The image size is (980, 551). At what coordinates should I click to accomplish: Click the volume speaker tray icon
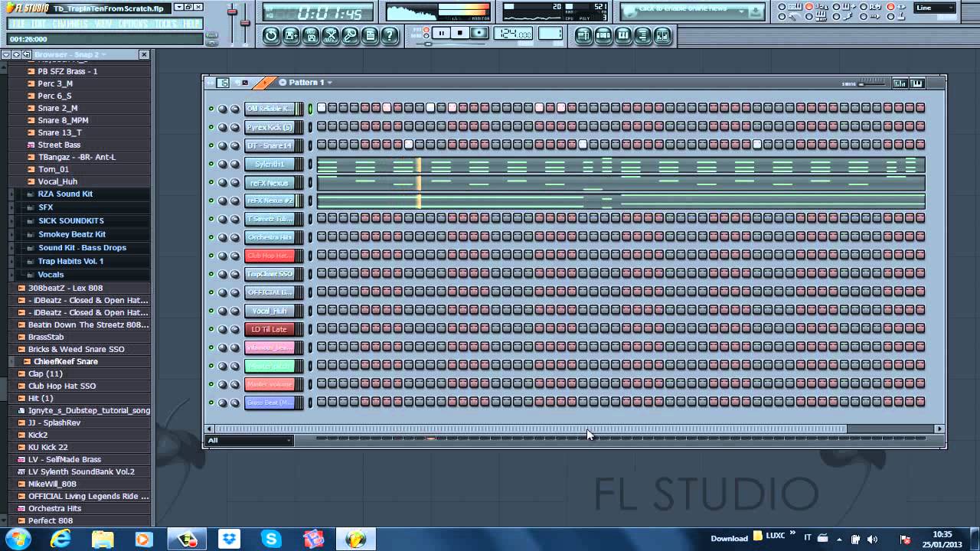click(x=872, y=539)
